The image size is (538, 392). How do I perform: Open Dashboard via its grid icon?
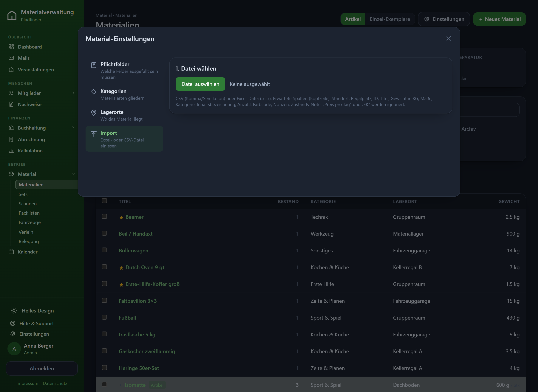[11, 47]
